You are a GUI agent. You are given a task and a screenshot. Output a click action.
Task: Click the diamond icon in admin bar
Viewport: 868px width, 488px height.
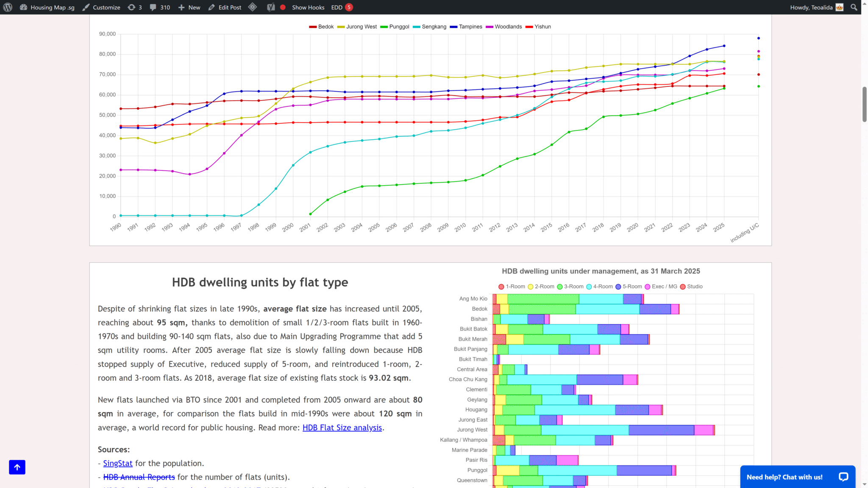pos(253,7)
